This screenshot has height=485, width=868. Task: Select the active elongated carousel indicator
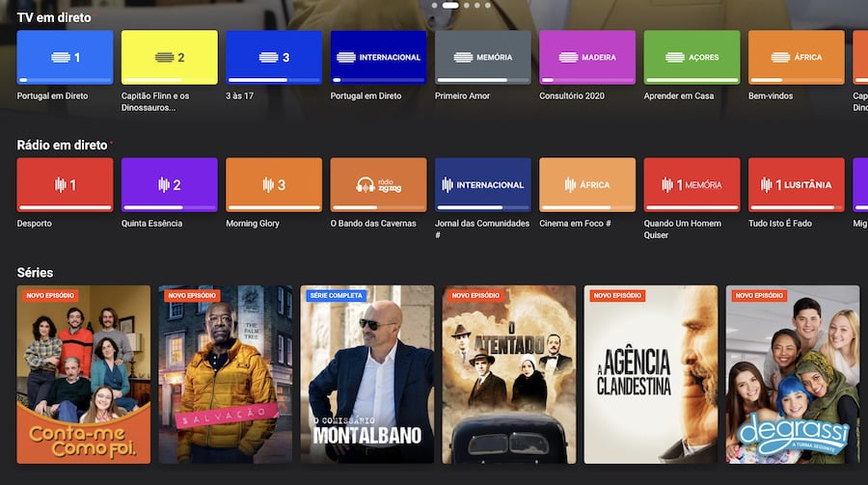click(x=450, y=5)
